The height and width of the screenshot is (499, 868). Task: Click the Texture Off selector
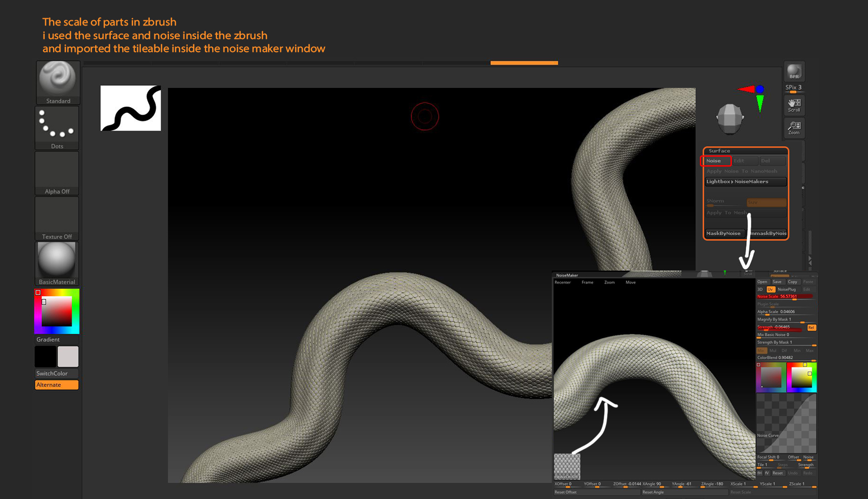click(x=57, y=217)
